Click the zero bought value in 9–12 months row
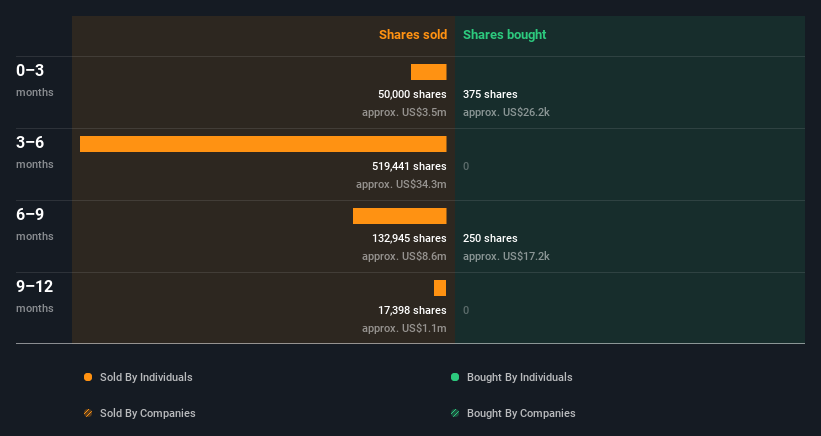This screenshot has height=436, width=821. click(466, 310)
